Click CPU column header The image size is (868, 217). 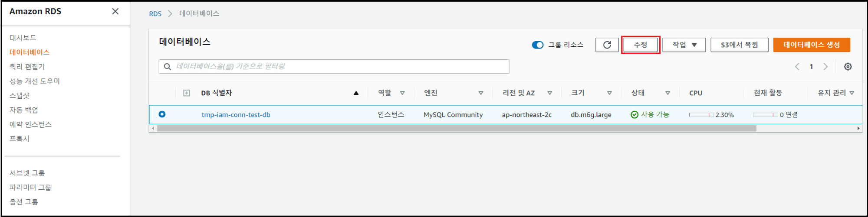point(696,93)
